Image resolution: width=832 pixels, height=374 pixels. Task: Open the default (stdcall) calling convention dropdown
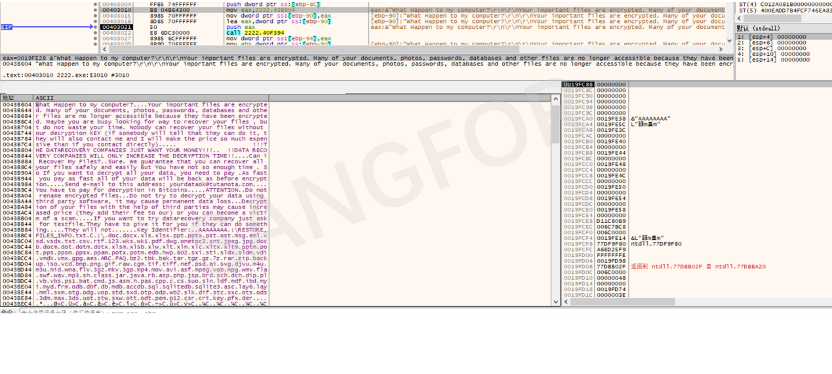783,28
